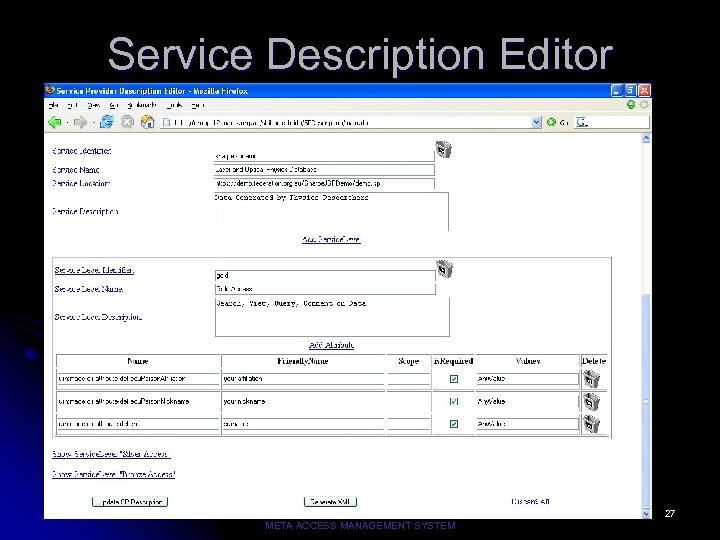Open the Go menu

pyautogui.click(x=113, y=105)
